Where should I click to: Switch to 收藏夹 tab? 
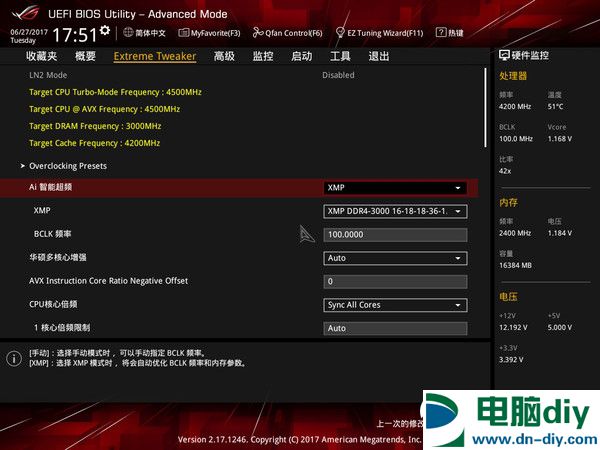(42, 56)
